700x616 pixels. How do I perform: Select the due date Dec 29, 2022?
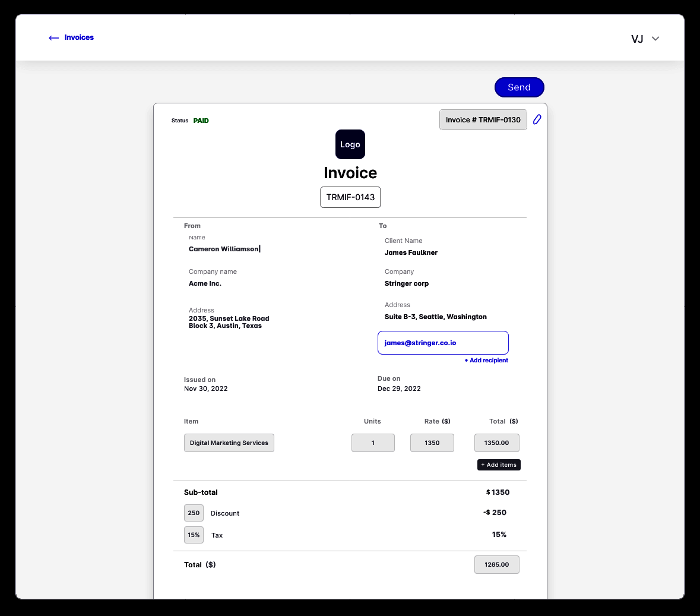tap(399, 388)
